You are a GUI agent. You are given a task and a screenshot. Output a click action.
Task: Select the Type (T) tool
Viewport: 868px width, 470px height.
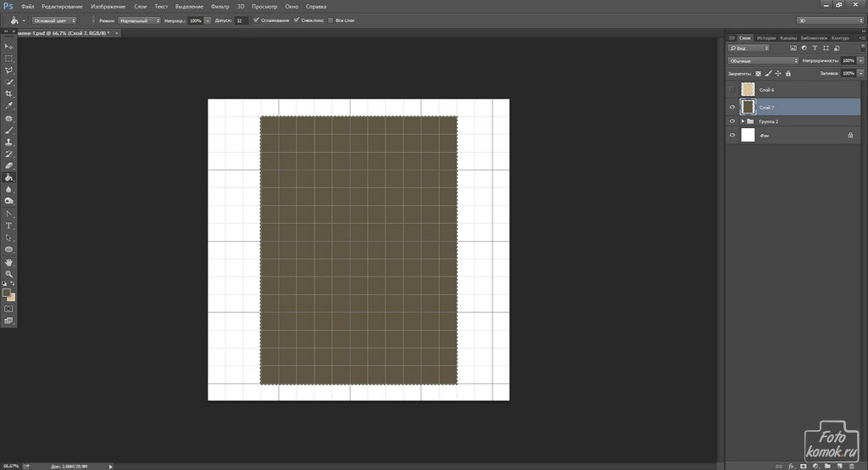coord(9,226)
